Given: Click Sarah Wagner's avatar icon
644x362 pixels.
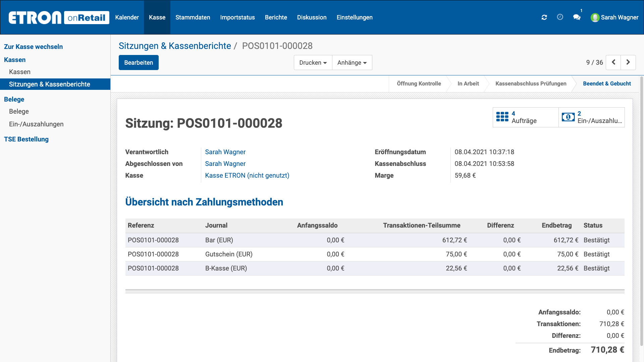Looking at the screenshot, I should pyautogui.click(x=595, y=17).
